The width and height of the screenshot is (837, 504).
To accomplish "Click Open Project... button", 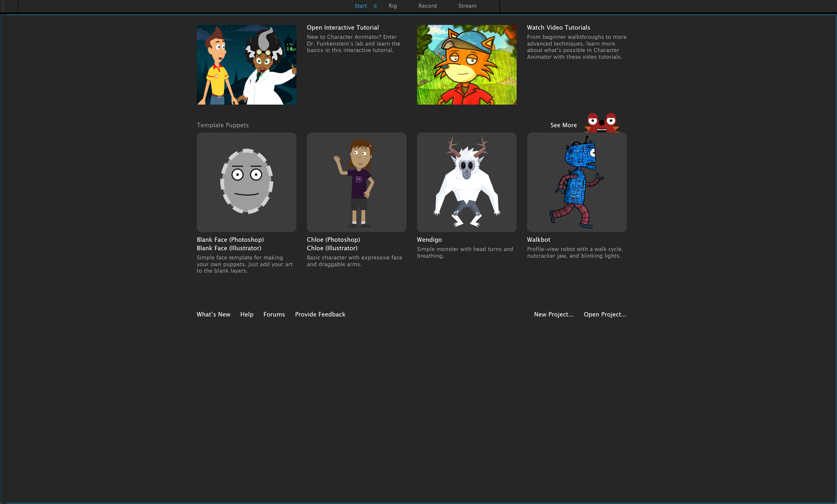I will tap(605, 314).
